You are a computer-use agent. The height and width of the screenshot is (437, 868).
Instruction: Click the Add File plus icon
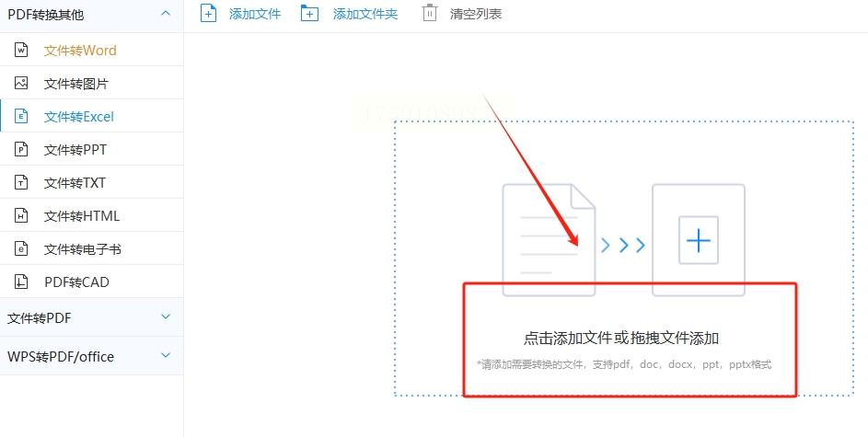click(x=208, y=13)
